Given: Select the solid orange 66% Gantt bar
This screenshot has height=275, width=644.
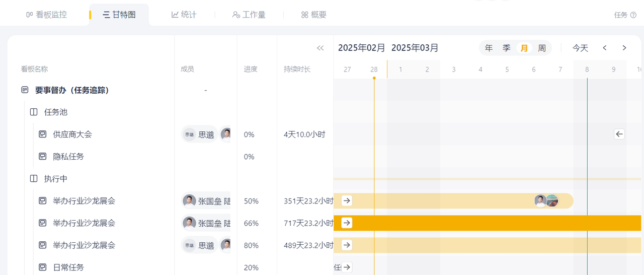Looking at the screenshot, I should [488, 223].
